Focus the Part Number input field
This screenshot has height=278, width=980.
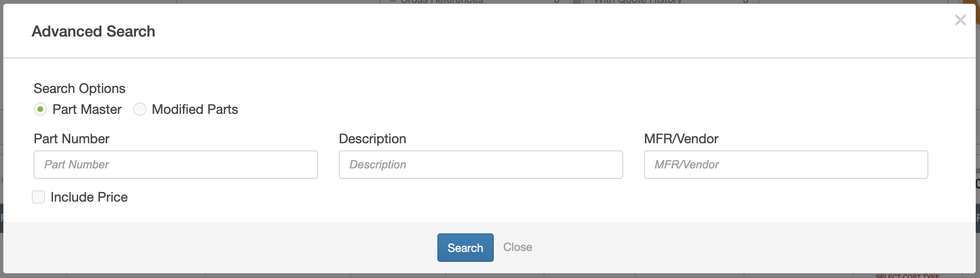point(175,165)
